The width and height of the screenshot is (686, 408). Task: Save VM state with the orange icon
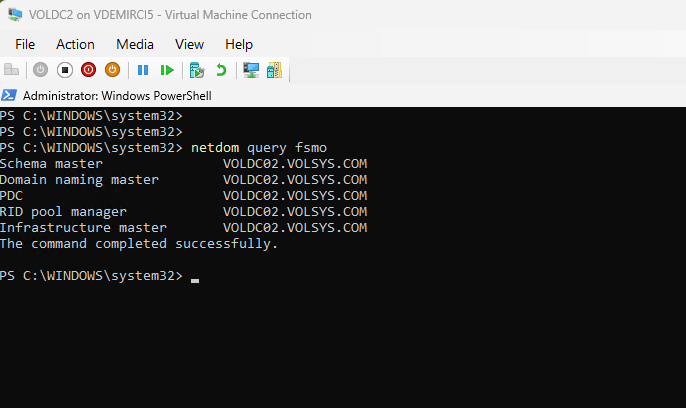pyautogui.click(x=112, y=70)
